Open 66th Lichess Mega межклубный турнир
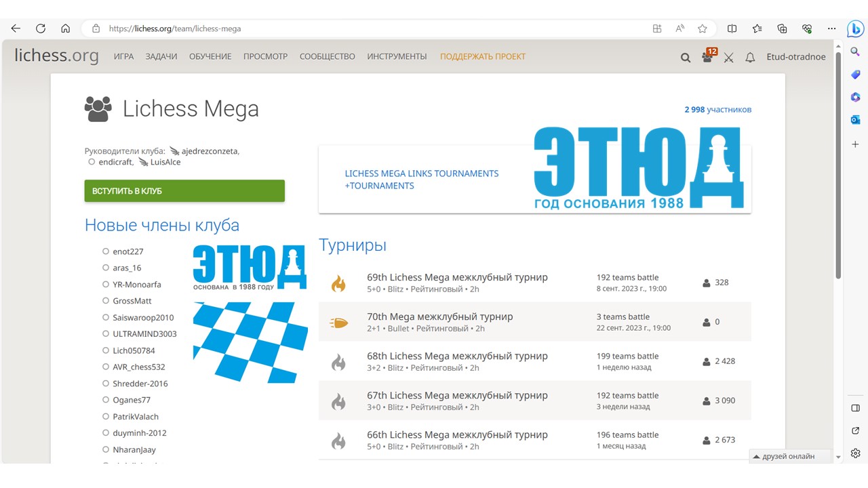This screenshot has width=868, height=488. click(x=457, y=434)
